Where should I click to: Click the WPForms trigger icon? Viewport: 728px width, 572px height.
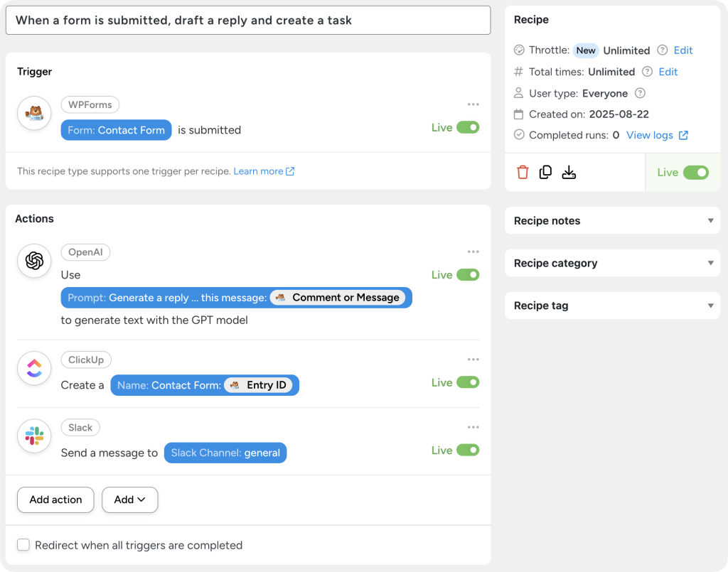[x=34, y=113]
